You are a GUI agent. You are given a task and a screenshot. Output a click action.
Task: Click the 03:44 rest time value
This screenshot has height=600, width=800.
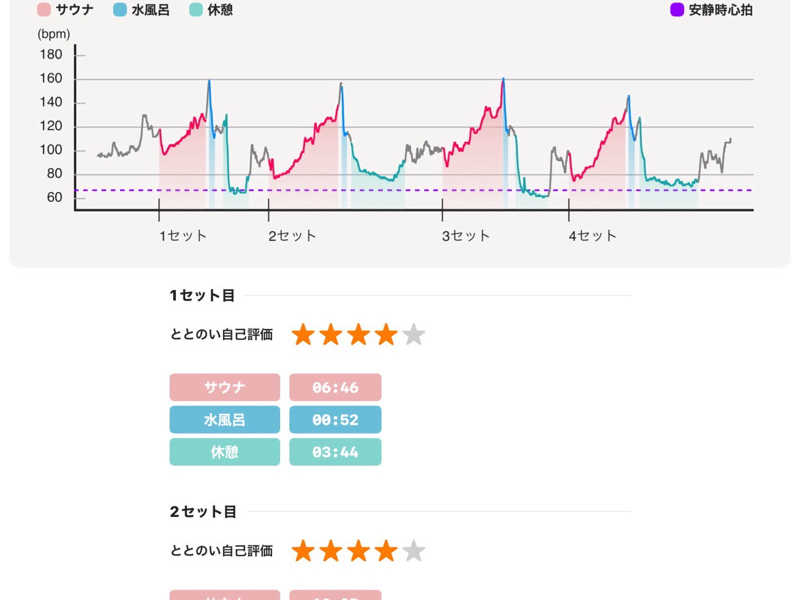pyautogui.click(x=335, y=452)
